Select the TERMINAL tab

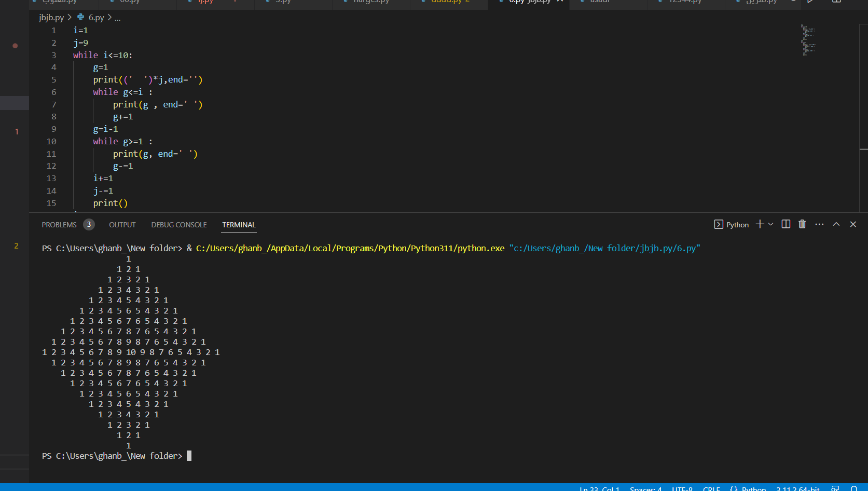(x=239, y=225)
